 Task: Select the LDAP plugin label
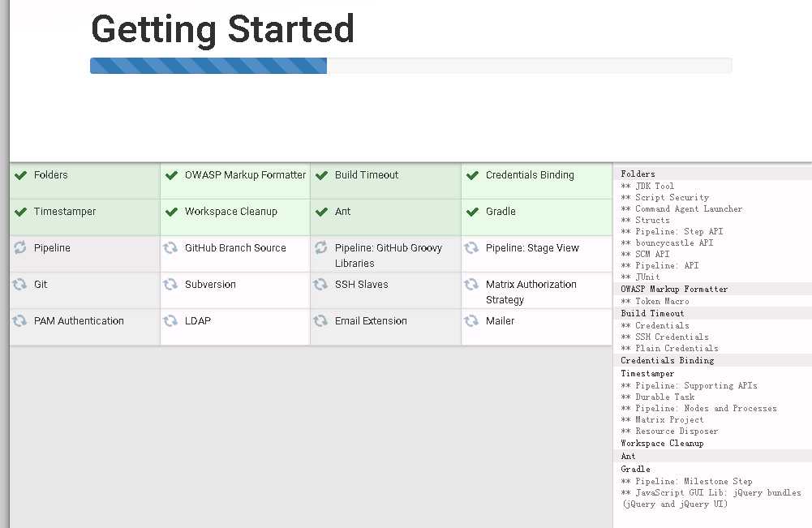[x=198, y=321]
